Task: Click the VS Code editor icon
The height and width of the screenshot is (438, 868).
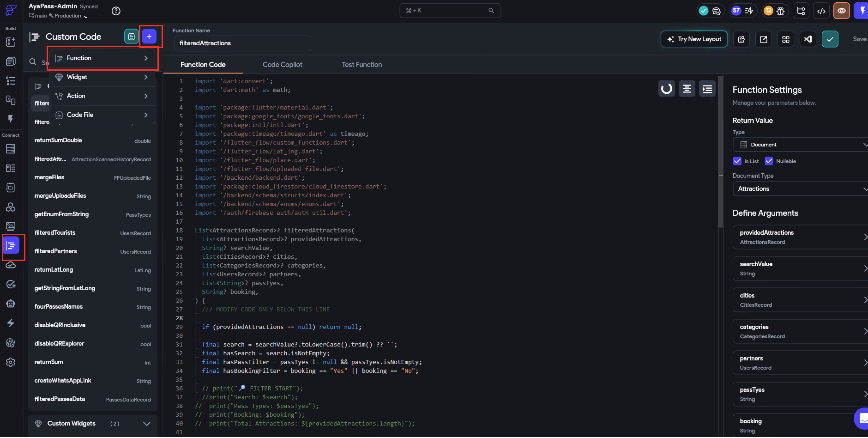Action: click(x=808, y=39)
